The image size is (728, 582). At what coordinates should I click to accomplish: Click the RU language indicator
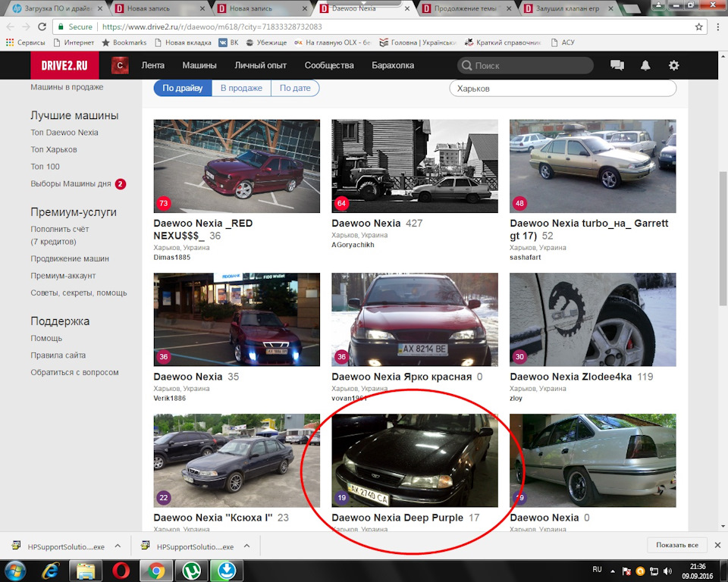point(597,569)
